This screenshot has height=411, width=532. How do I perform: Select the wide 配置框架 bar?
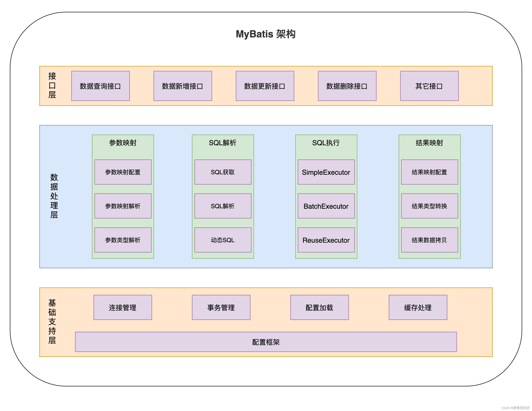pyautogui.click(x=266, y=342)
